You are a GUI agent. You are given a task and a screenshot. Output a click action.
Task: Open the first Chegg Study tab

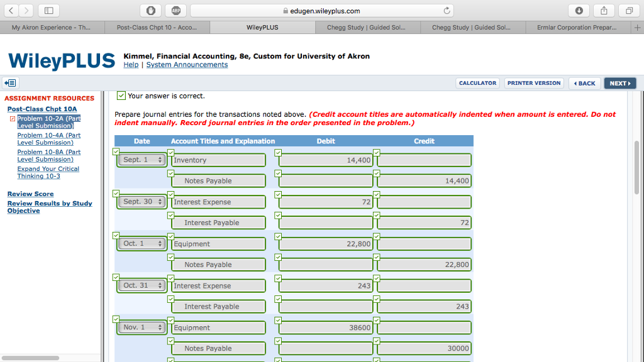click(367, 28)
